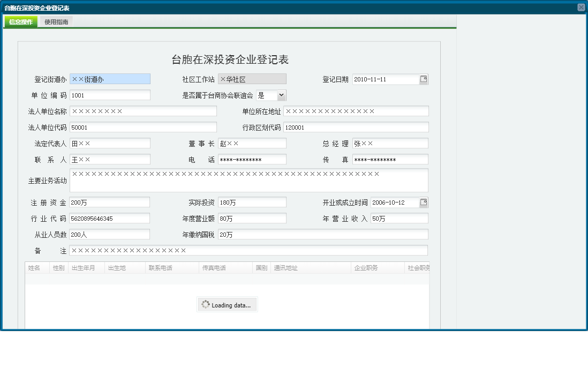
Task: Switch to the 使用指南 tab
Action: (x=56, y=22)
